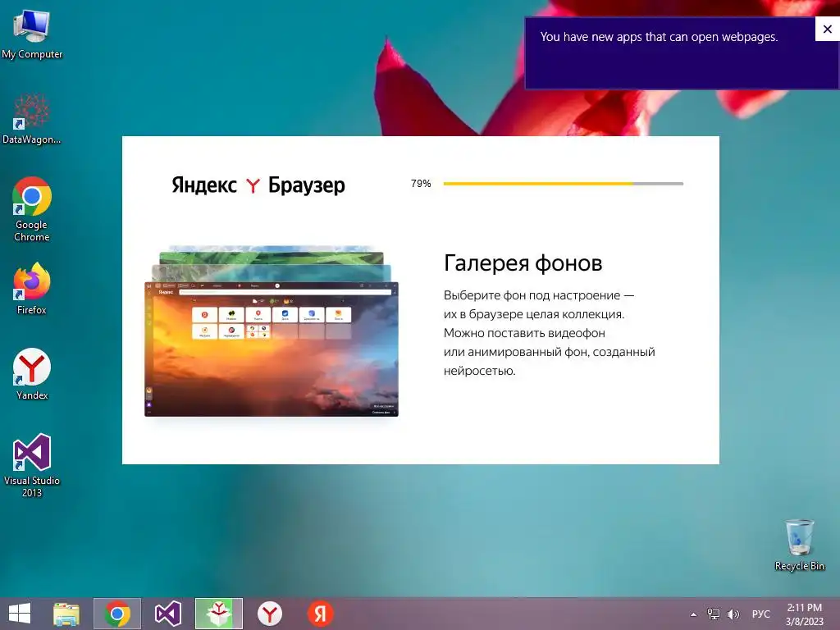This screenshot has width=840, height=630.
Task: Change input language РУС indicator
Action: tap(760, 614)
